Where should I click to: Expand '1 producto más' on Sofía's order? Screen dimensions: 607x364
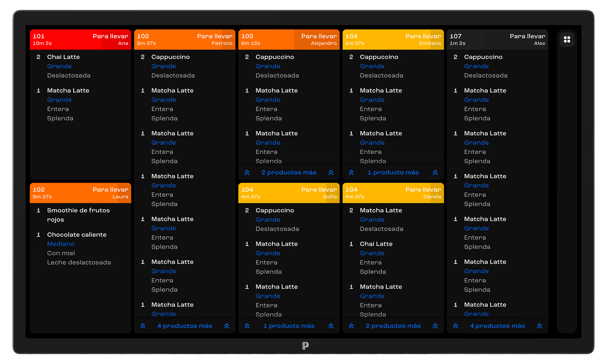tap(289, 326)
